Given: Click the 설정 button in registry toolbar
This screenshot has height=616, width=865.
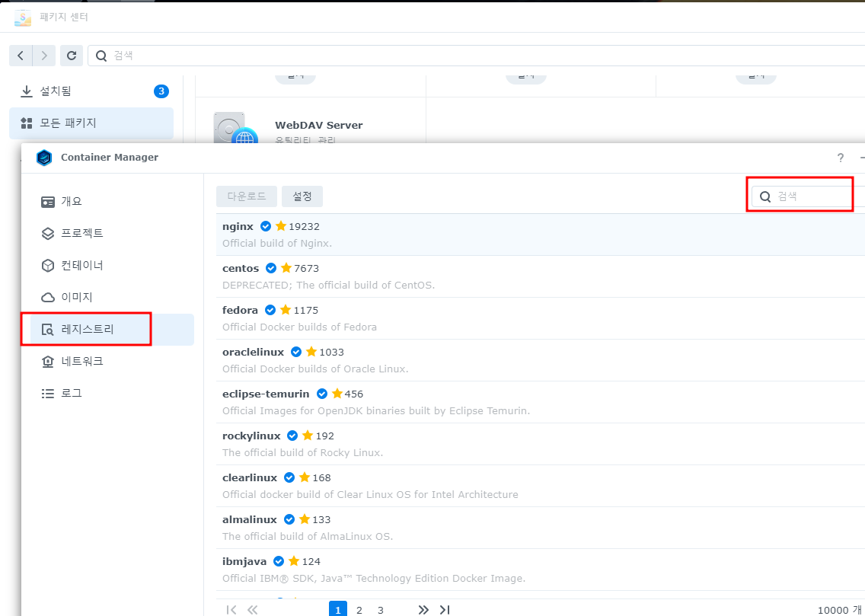Looking at the screenshot, I should pos(302,196).
